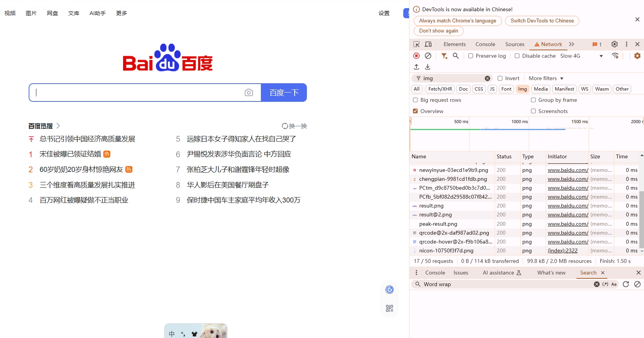The width and height of the screenshot is (644, 338).
Task: Click the network request list scrollbar
Action: tap(641, 219)
